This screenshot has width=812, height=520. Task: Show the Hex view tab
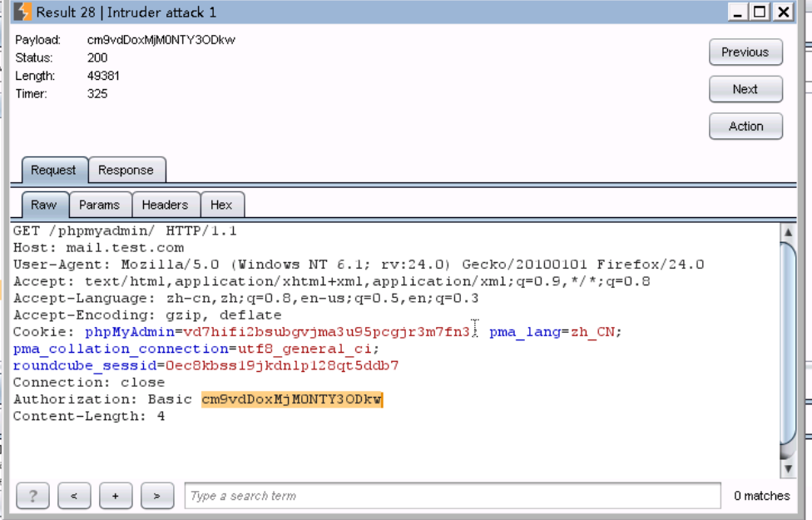(221, 206)
